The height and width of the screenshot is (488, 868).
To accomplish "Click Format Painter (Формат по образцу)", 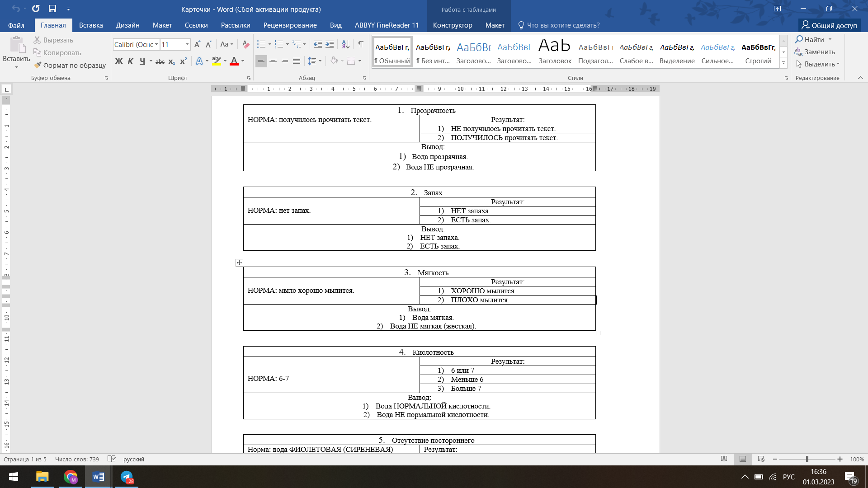I will coord(70,66).
